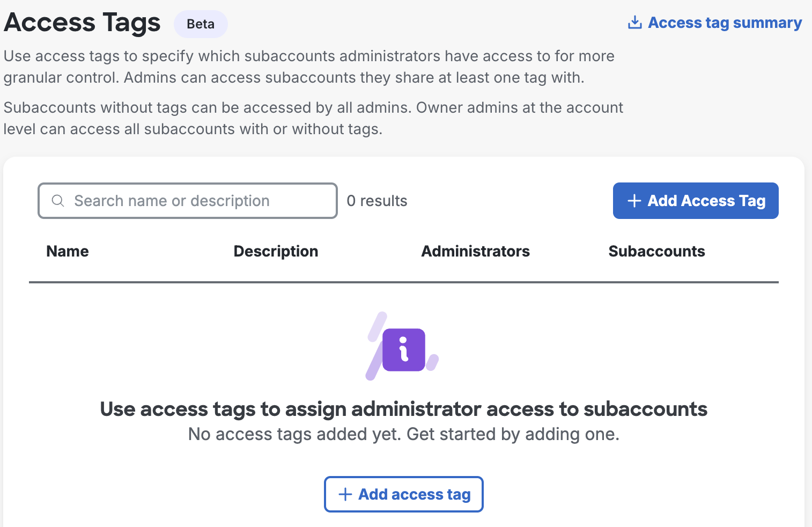Click the empty state heading about access tags
Image resolution: width=812 pixels, height=527 pixels.
coord(403,409)
